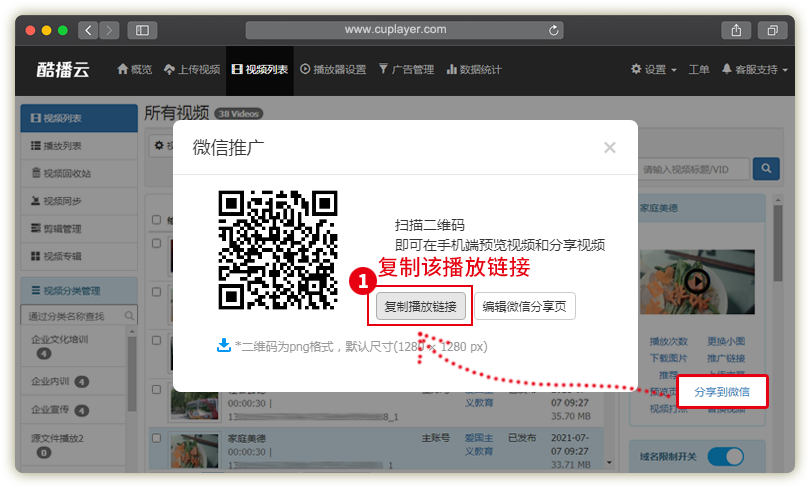
Task: Click the 复制播放链接 button
Action: coord(420,306)
